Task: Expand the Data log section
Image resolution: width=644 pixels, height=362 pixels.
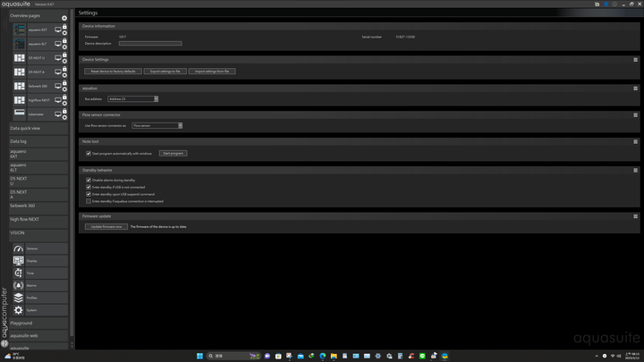Action: [x=38, y=141]
